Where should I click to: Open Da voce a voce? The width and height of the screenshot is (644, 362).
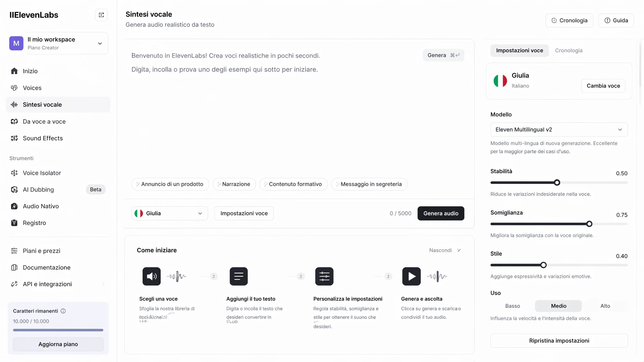pos(58,122)
